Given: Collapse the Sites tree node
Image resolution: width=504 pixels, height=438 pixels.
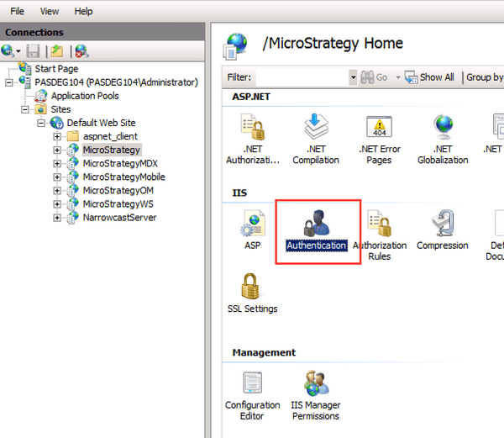Looking at the screenshot, I should (25, 109).
